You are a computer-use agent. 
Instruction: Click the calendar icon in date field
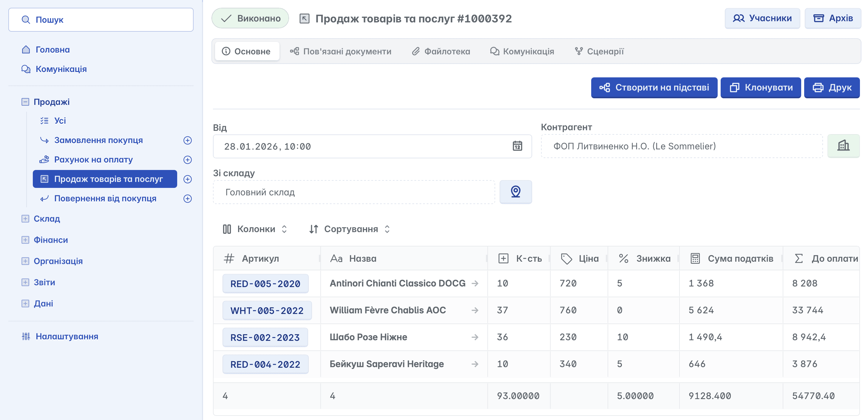pos(517,146)
